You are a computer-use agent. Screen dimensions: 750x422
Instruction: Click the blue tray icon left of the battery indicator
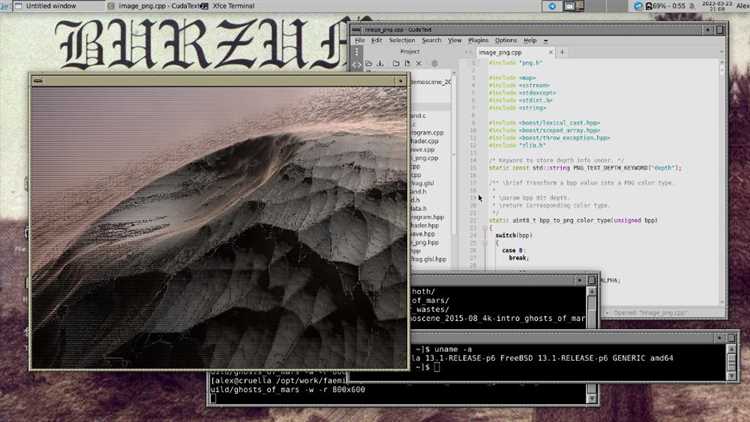637,6
